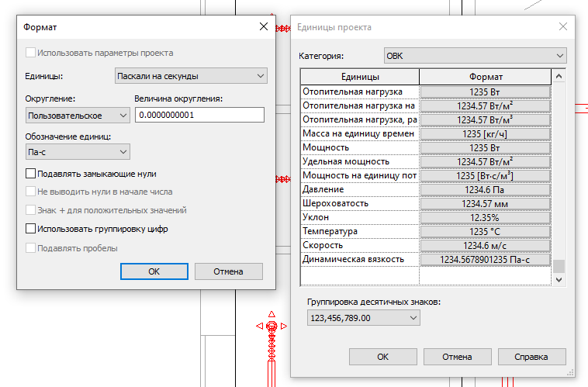
Task: Click the 'Формат' column header
Action: click(x=486, y=77)
